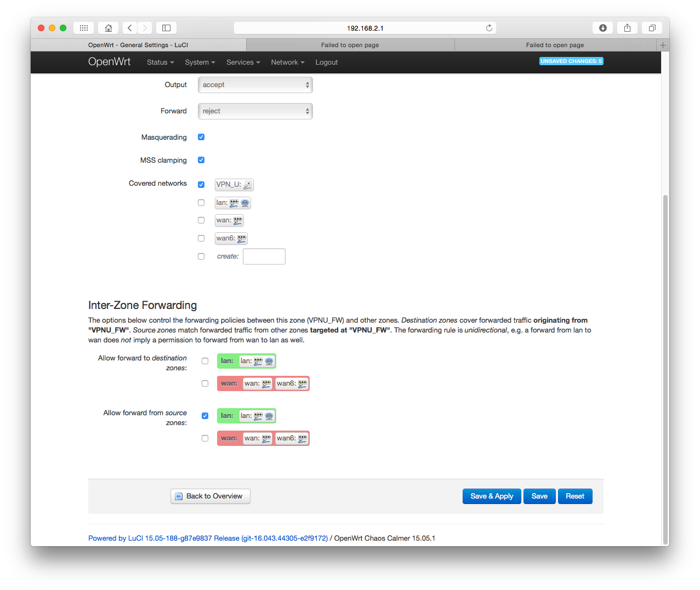The width and height of the screenshot is (700, 590).
Task: Disable the MSS clamping checkbox
Action: point(201,160)
